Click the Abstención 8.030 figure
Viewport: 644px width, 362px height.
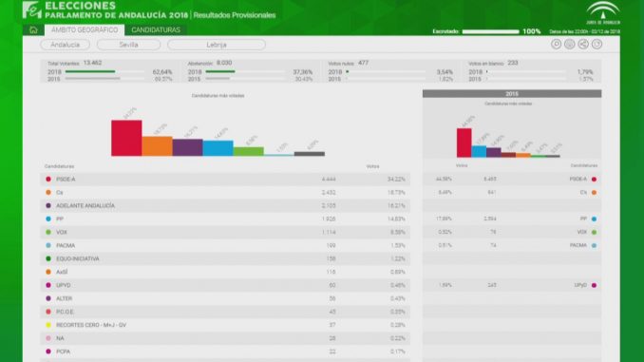(224, 63)
